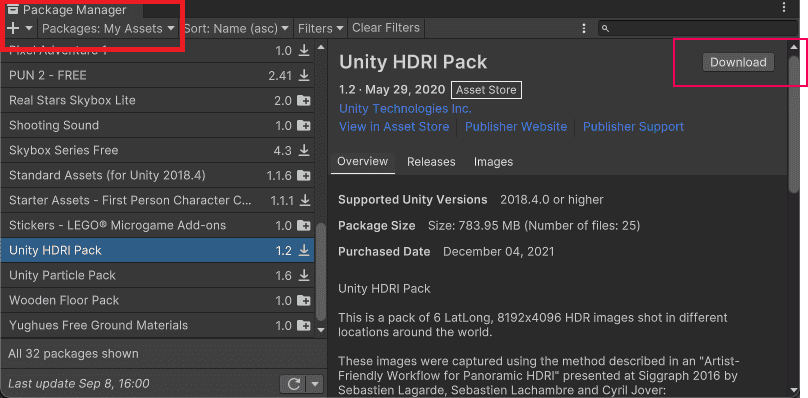Click package list scrollbar up arrow

click(x=321, y=47)
